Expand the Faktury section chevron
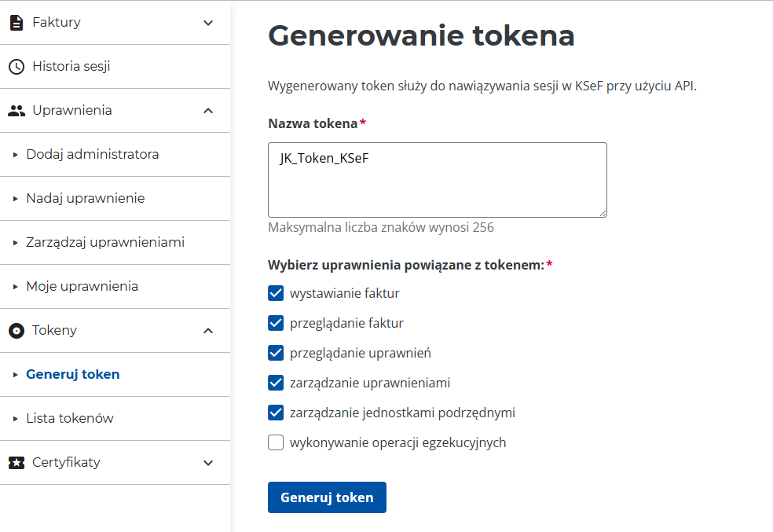The image size is (773, 532). 207,22
